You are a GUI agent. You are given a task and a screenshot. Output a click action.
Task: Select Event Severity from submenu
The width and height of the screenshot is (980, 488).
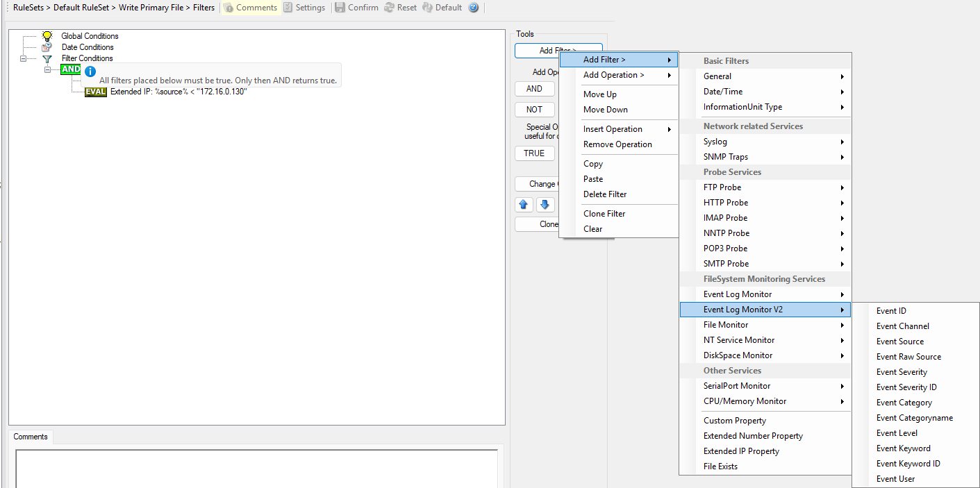[x=916, y=372]
